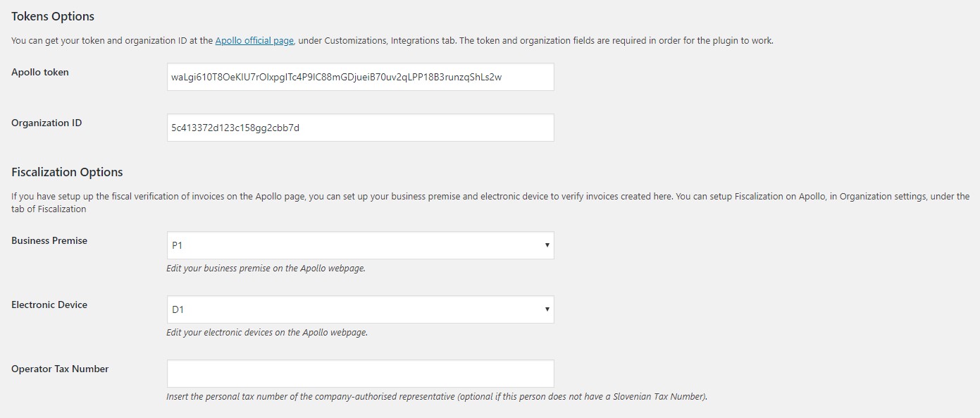Click the Apollo token label
Screen dimensions: 980x418
[40, 72]
